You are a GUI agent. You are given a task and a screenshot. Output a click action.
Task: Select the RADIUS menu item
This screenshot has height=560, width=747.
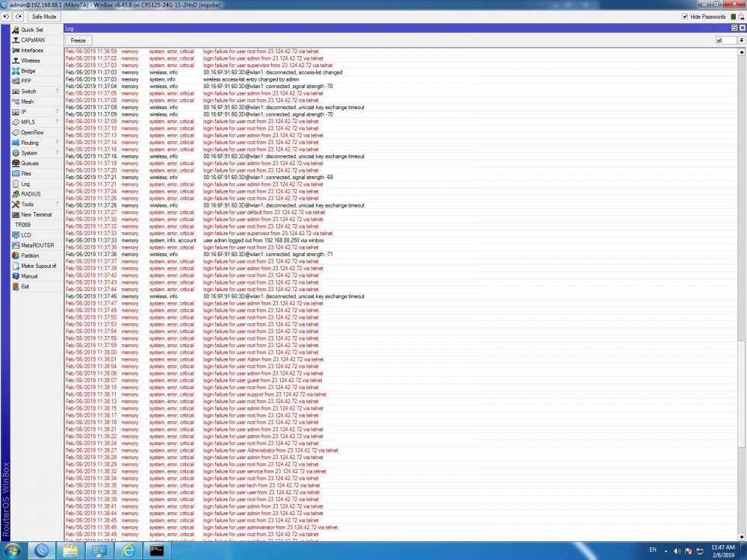[x=31, y=194]
